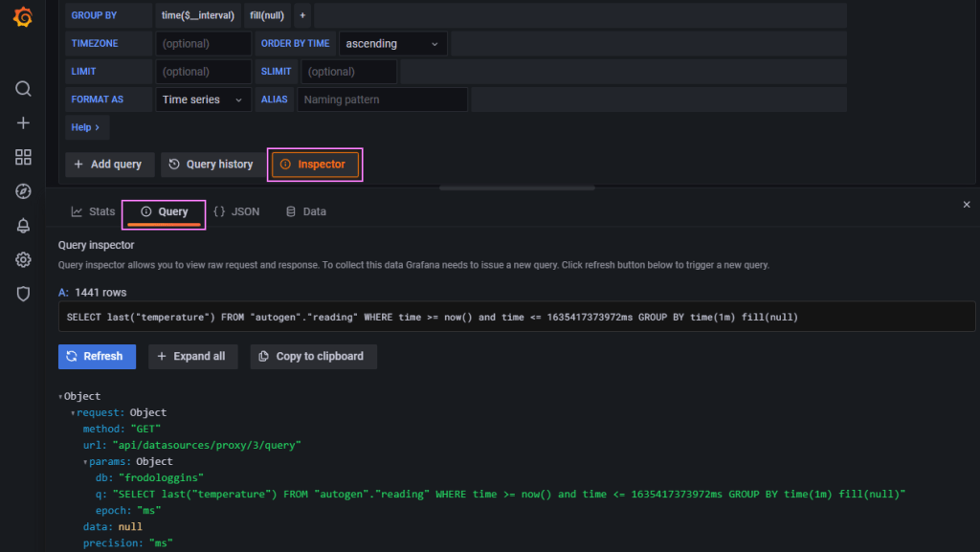Open the Dashboards grid icon
980x552 pixels.
click(x=23, y=157)
